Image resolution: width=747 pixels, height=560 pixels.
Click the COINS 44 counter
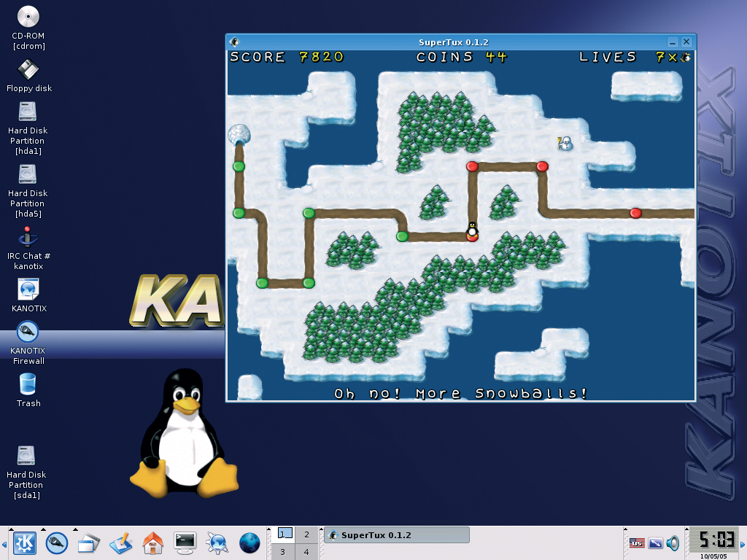click(x=462, y=57)
